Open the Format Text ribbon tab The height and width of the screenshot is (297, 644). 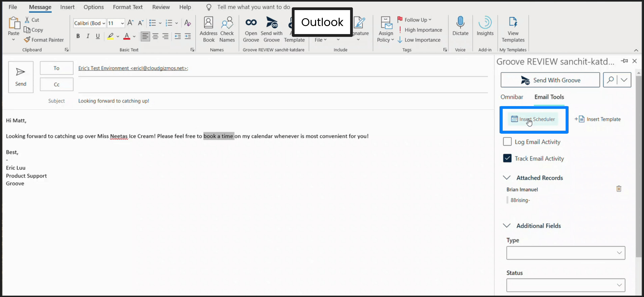pos(127,7)
